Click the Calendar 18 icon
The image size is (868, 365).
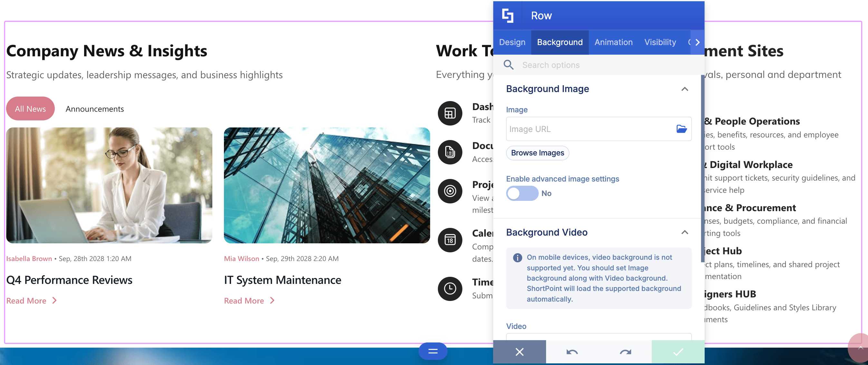pyautogui.click(x=450, y=240)
